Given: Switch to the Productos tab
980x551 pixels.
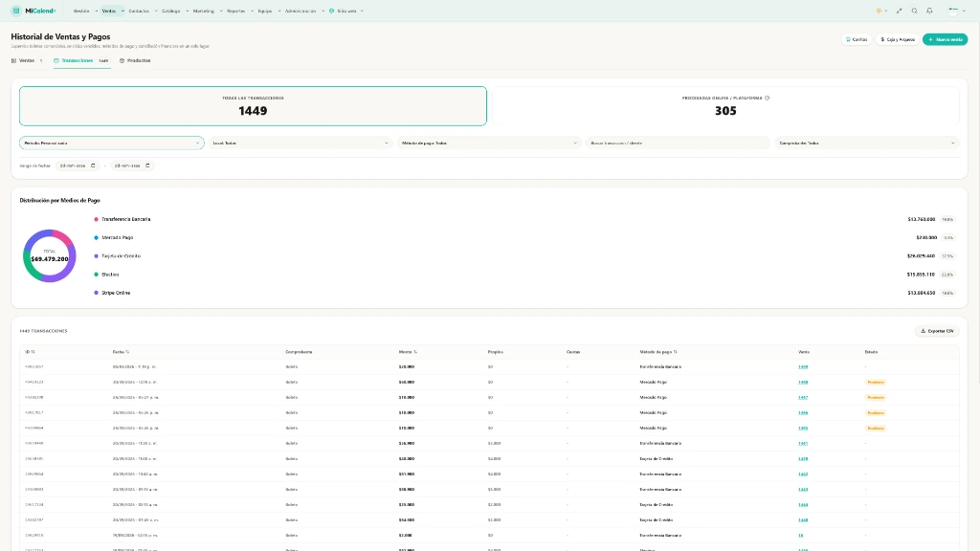Looking at the screenshot, I should tap(135, 60).
